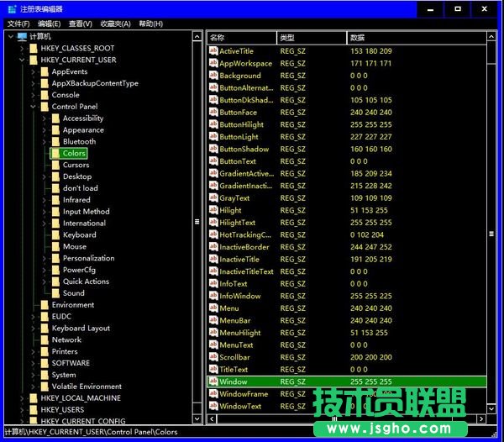
Task: Select the Window value row
Action: pyautogui.click(x=346, y=381)
